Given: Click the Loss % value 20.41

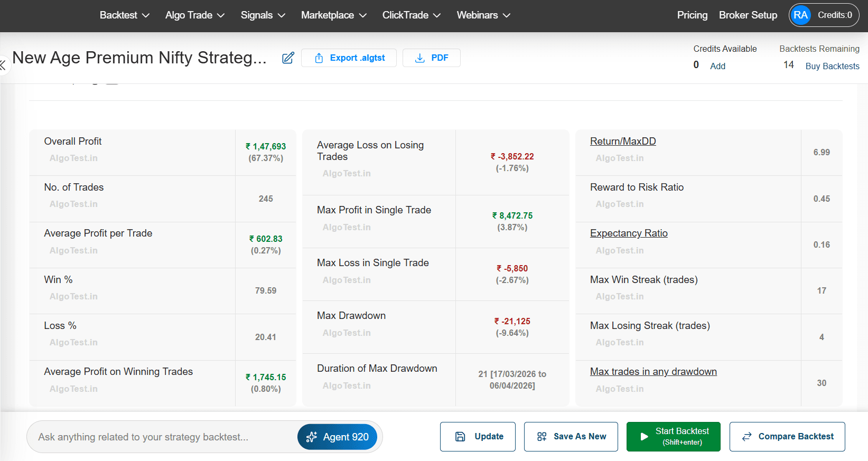Looking at the screenshot, I should point(266,337).
